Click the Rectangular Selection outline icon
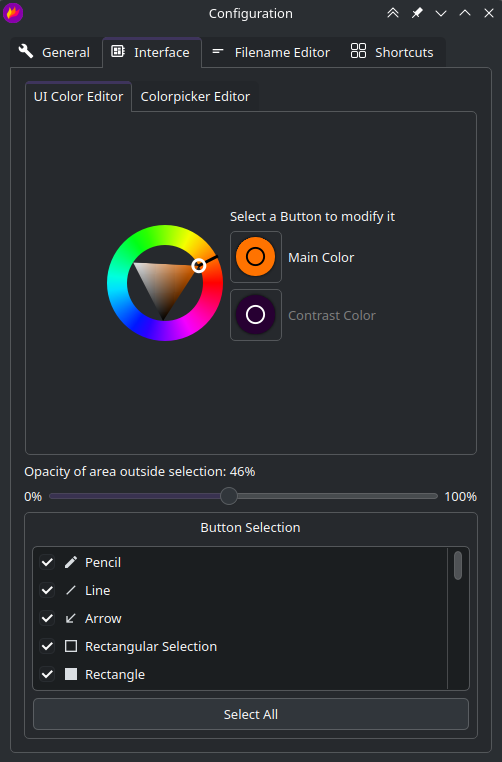Image resolution: width=502 pixels, height=762 pixels. click(71, 646)
